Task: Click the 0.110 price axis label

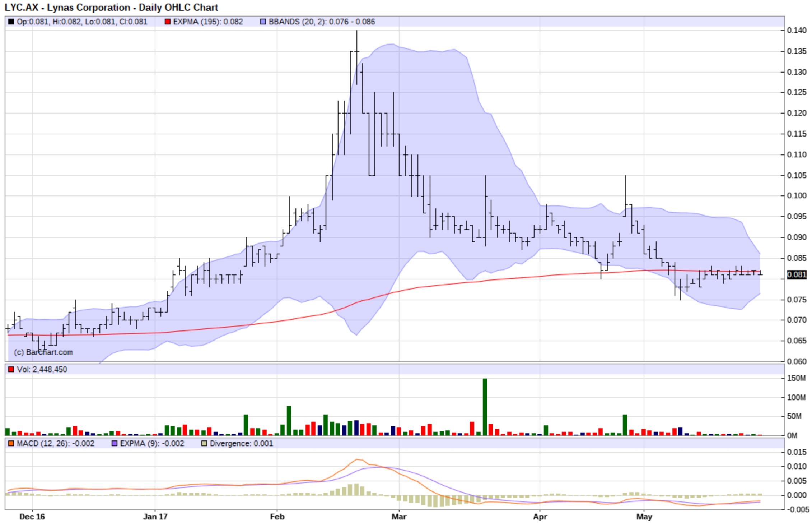Action: tap(797, 155)
